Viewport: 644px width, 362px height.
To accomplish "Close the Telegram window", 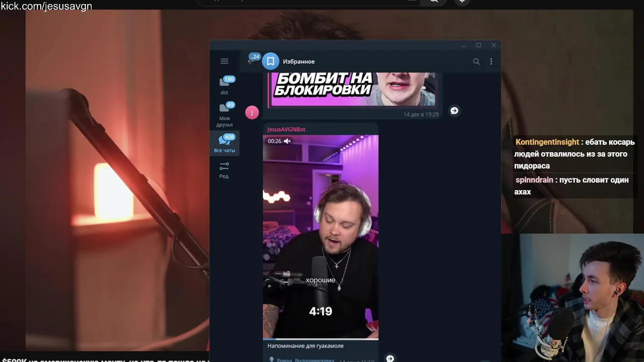I will [x=494, y=45].
